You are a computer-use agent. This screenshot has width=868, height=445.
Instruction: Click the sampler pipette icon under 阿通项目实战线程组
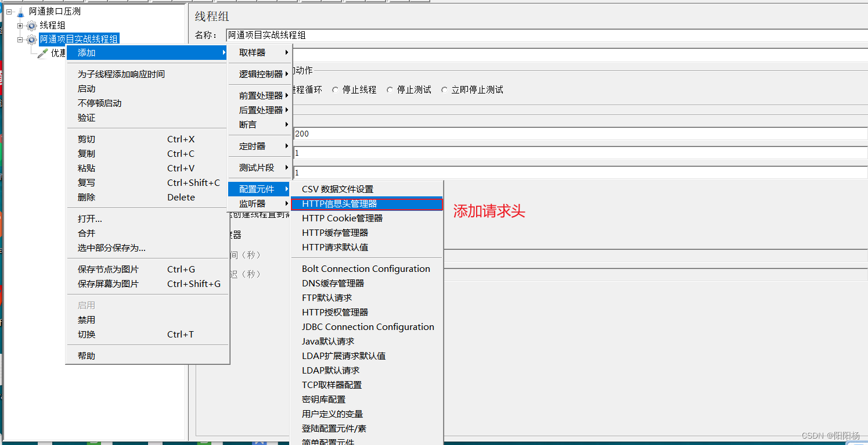(x=42, y=53)
